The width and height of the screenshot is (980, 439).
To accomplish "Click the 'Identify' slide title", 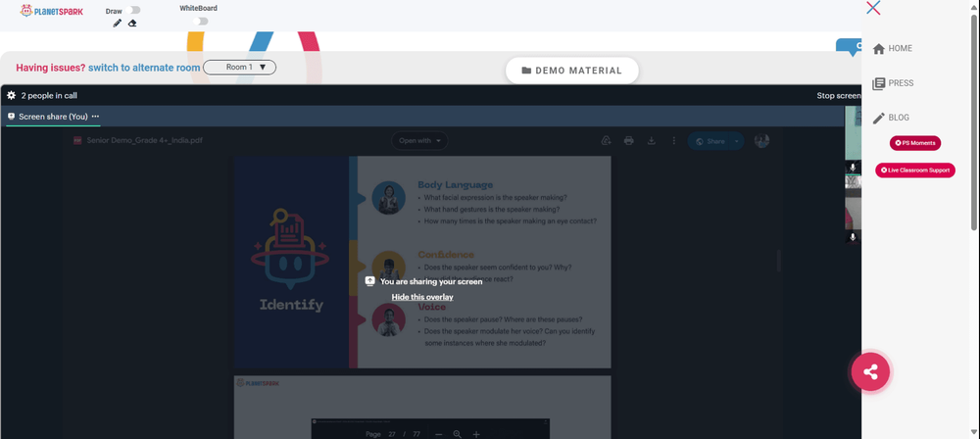I will [291, 305].
